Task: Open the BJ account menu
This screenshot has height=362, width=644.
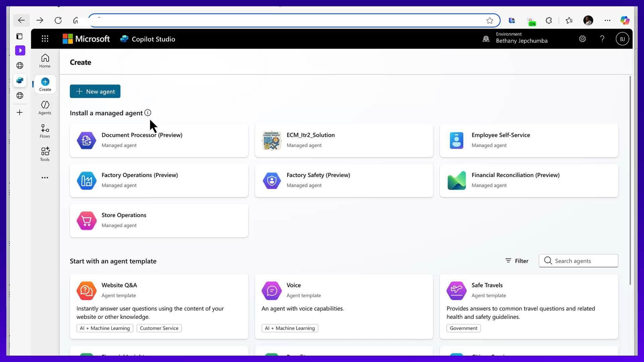Action: pyautogui.click(x=622, y=39)
